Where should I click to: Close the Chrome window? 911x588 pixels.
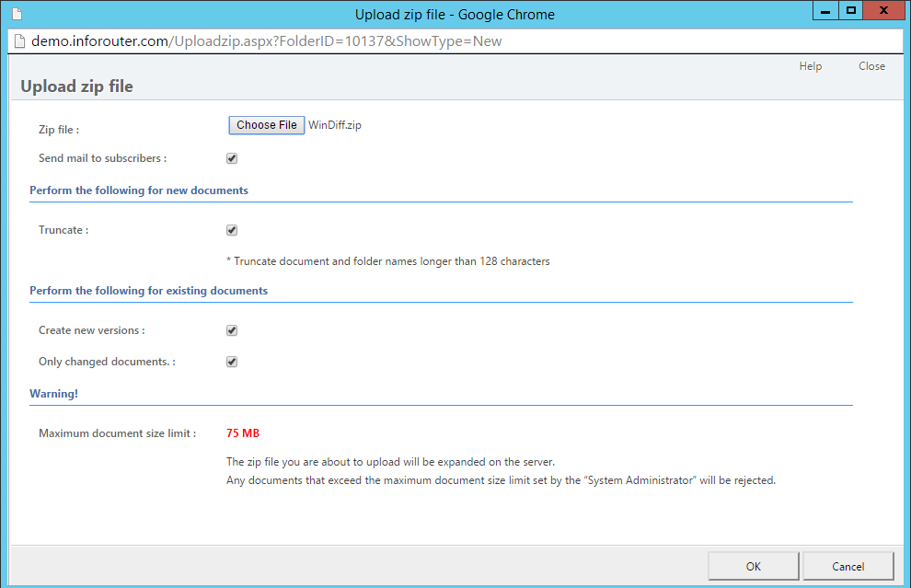point(883,10)
